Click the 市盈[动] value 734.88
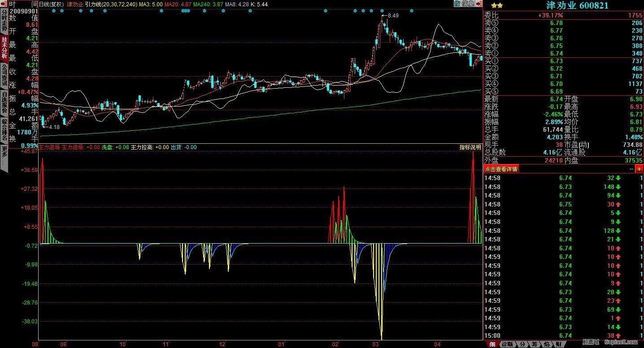Viewport: 644px width, 348px height. point(632,145)
